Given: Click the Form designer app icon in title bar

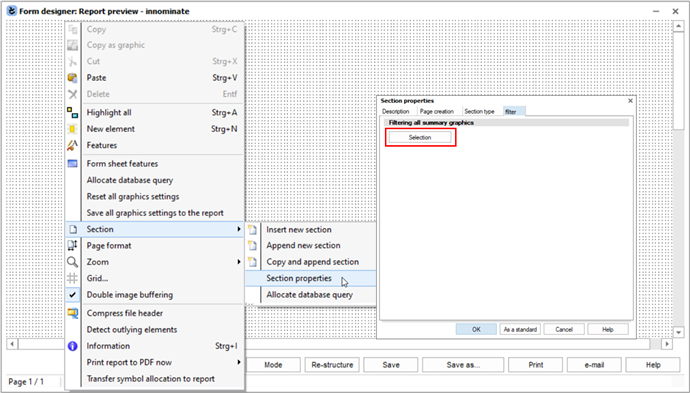Looking at the screenshot, I should (x=11, y=11).
